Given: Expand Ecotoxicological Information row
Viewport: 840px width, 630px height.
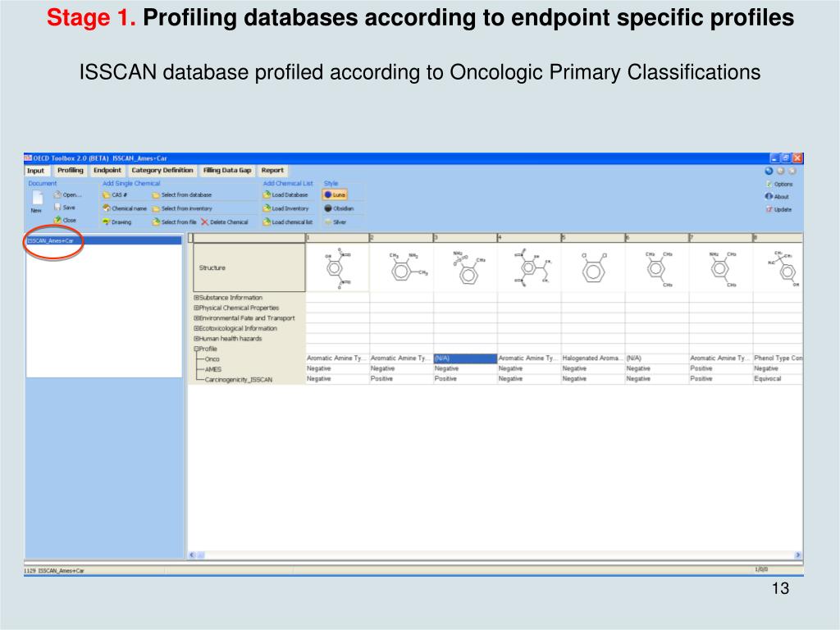Looking at the screenshot, I should [x=196, y=328].
